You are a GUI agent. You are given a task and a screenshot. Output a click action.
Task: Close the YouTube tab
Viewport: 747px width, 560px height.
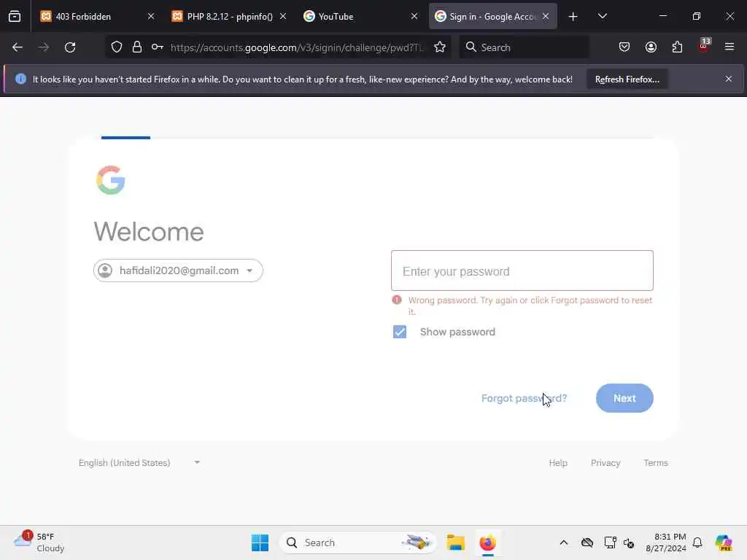(414, 16)
